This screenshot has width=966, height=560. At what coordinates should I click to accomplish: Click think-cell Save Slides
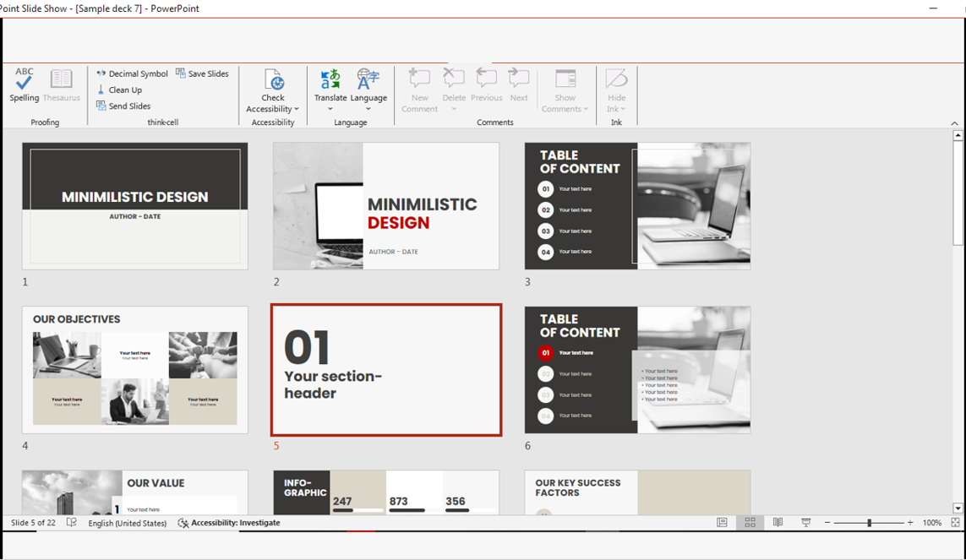point(202,73)
